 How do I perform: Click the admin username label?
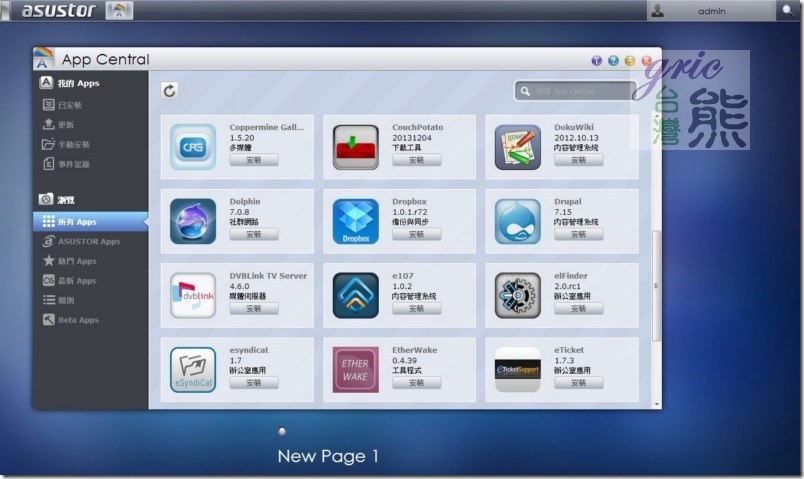tap(712, 11)
